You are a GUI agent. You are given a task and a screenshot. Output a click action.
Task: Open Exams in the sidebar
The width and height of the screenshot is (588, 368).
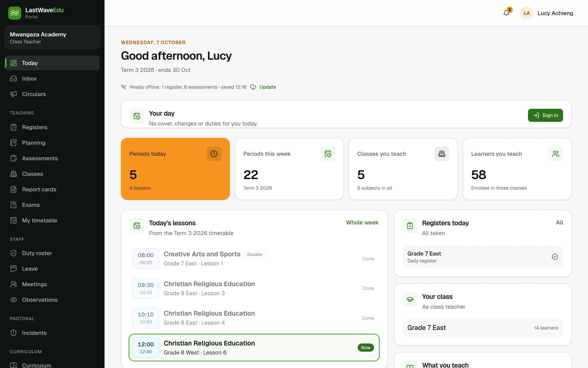pos(52,205)
